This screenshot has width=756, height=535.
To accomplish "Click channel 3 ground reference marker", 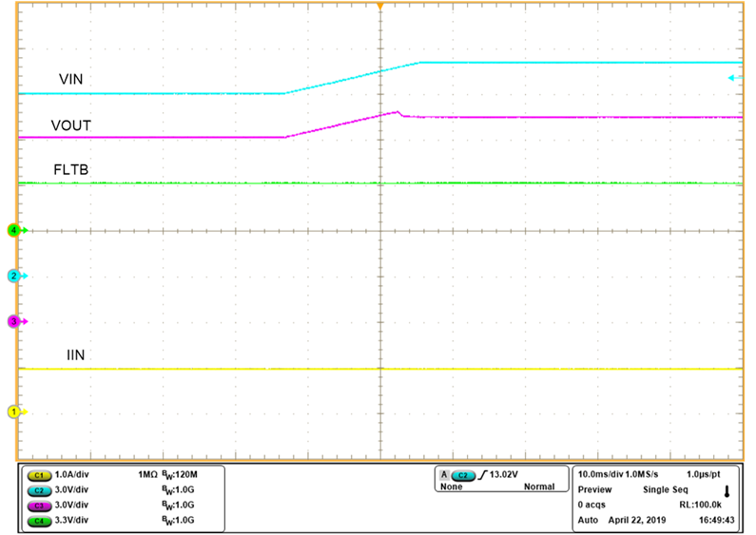I will [x=17, y=321].
